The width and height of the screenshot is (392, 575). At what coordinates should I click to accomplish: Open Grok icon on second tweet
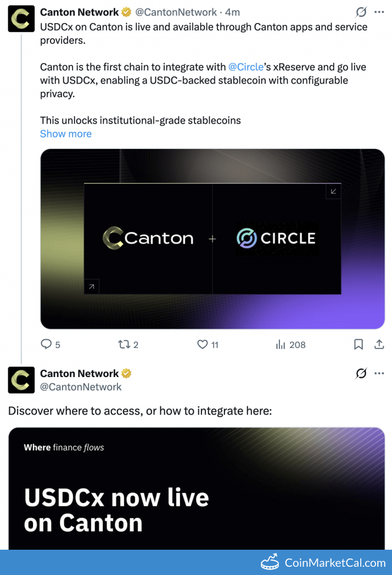(x=361, y=374)
